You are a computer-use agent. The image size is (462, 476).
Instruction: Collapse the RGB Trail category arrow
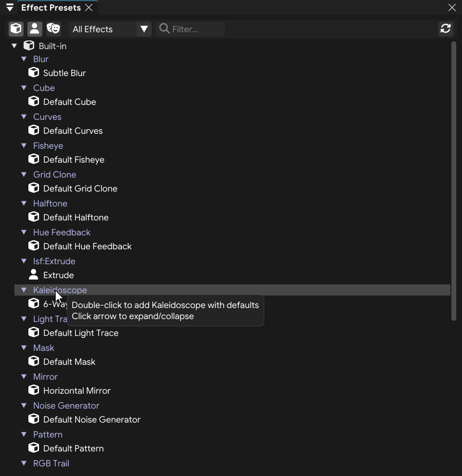tap(24, 463)
